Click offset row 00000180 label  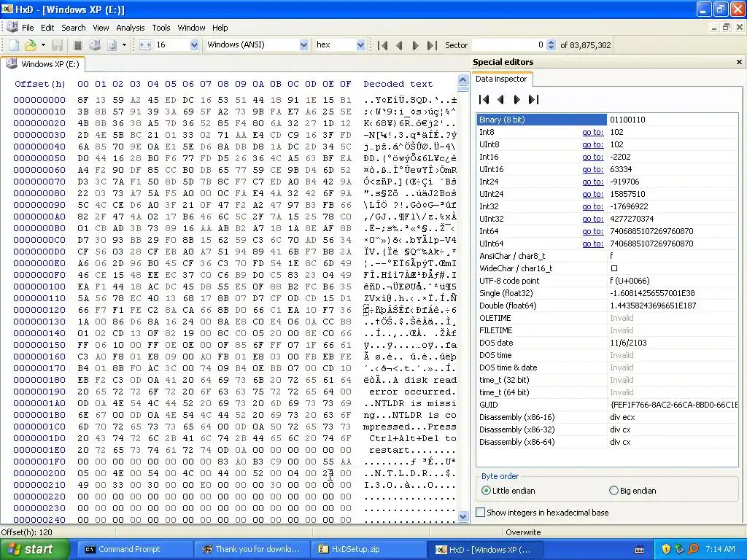point(39,380)
